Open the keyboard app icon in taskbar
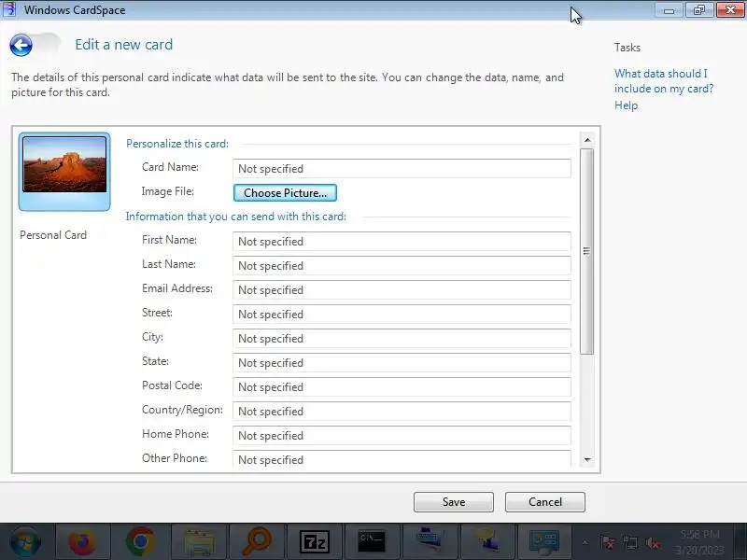Viewport: 747px width, 560px height. [x=430, y=541]
